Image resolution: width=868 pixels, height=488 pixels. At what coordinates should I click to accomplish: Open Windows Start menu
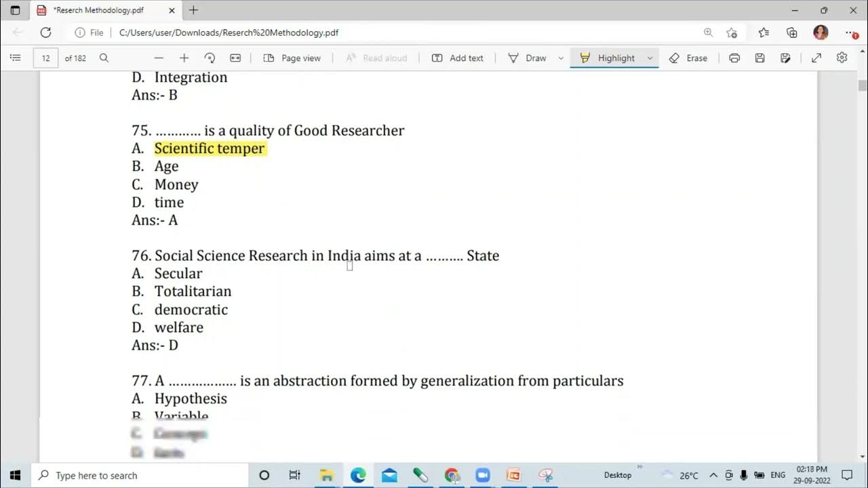pyautogui.click(x=16, y=475)
